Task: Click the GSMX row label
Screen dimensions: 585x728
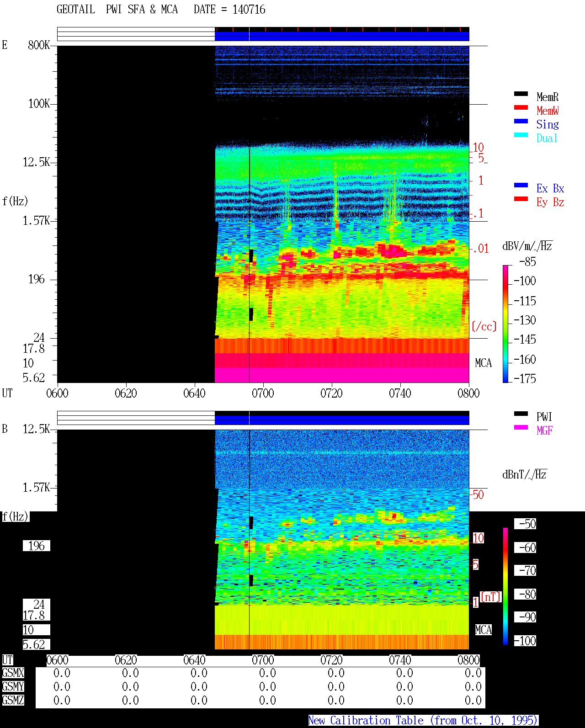Action: pyautogui.click(x=13, y=673)
